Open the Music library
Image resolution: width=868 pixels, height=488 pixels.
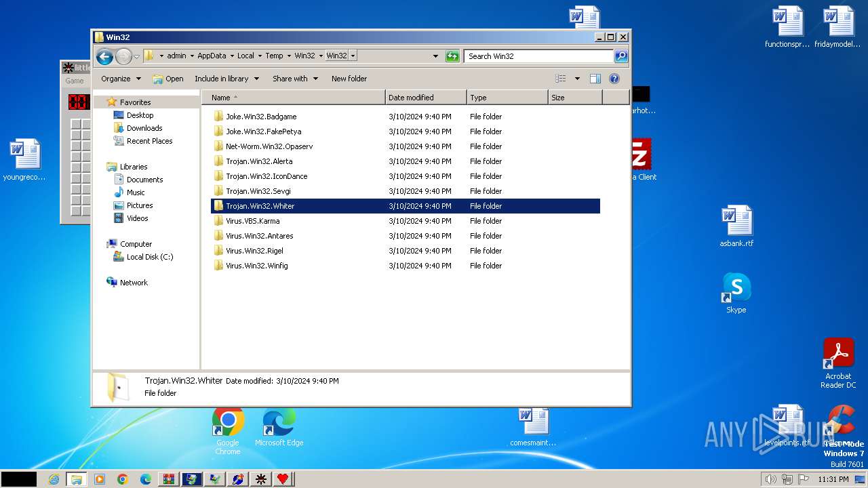point(136,192)
